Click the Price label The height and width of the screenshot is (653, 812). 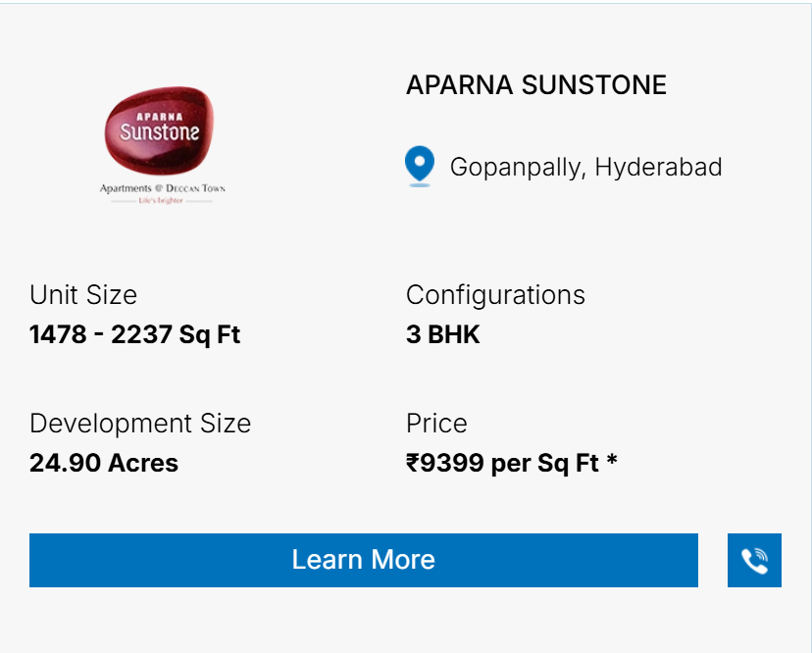436,424
